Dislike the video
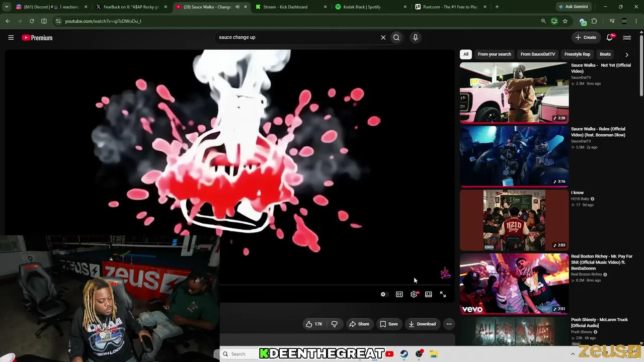Viewport: 644px width, 362px height. 335,324
